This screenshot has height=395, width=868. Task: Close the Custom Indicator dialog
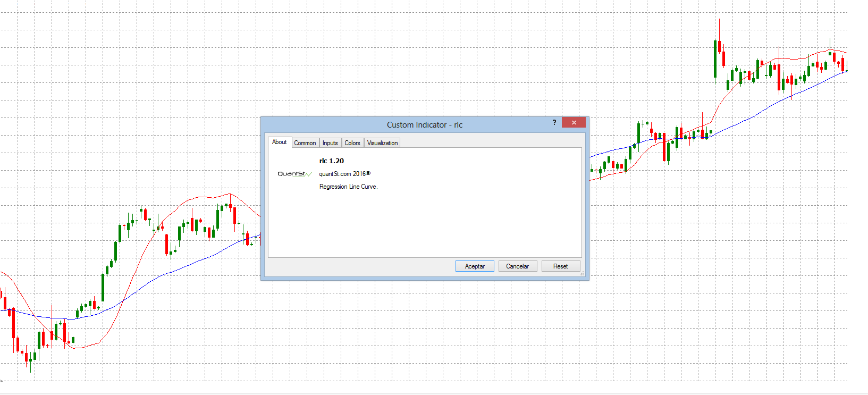coord(574,122)
